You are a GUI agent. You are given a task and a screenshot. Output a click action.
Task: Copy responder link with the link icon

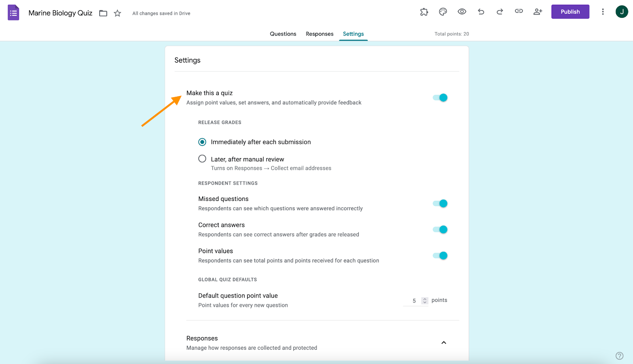point(519,11)
